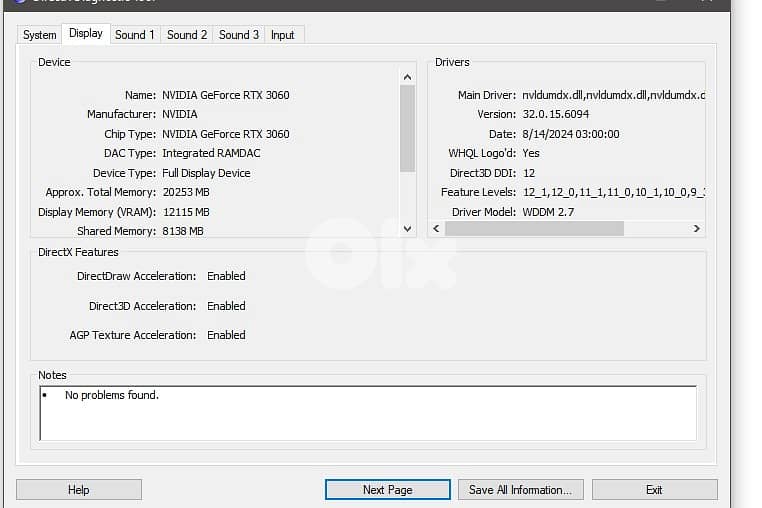Screen dimensions: 762x508
Task: Click the WDDM 2.7 driver model value
Action: (x=548, y=212)
